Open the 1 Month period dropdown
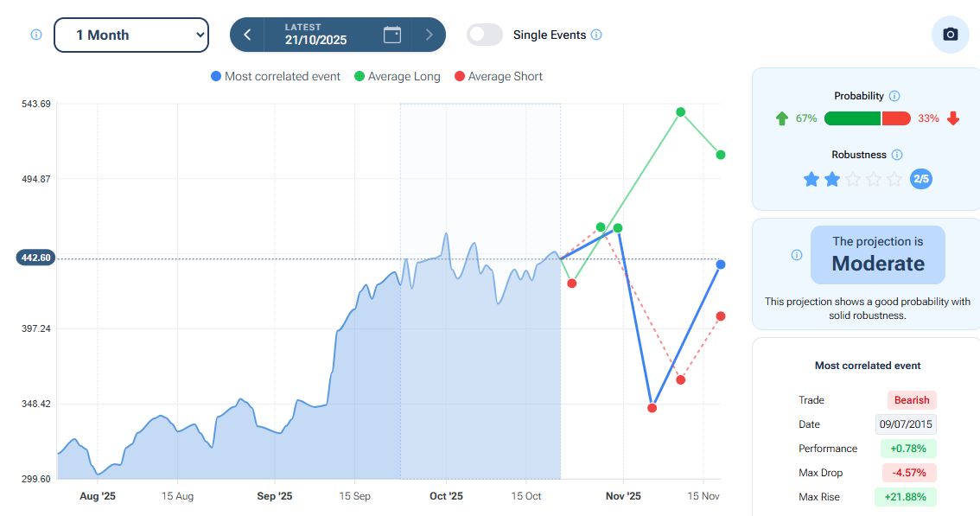The width and height of the screenshot is (980, 516). coord(131,35)
